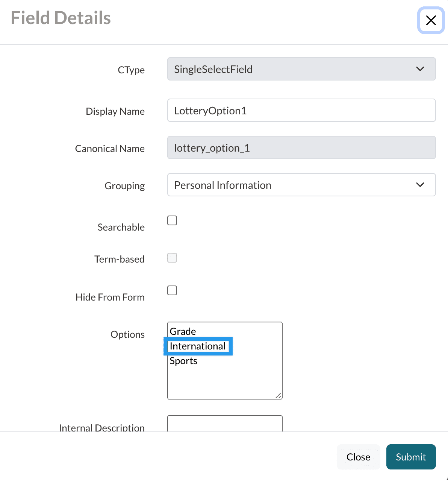The width and height of the screenshot is (448, 480).
Task: Submit the field details form
Action: click(411, 457)
